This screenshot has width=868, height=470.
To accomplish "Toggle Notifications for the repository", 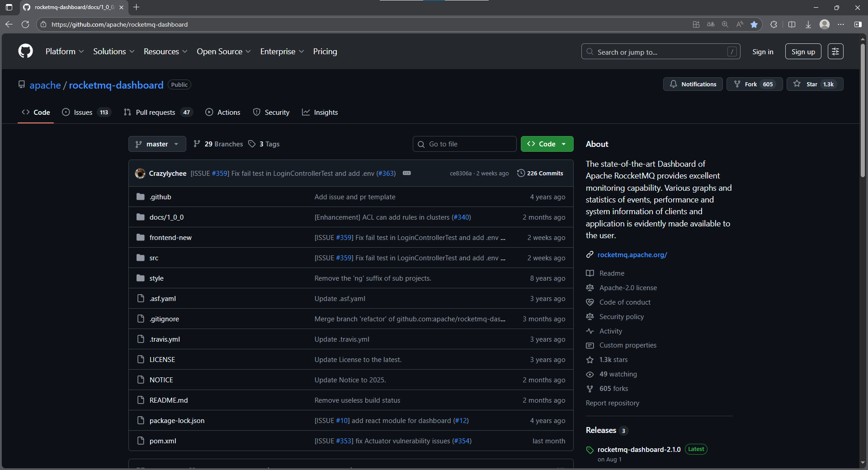I will tap(693, 84).
